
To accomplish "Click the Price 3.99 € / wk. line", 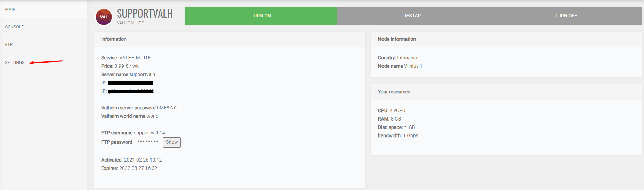I will [120, 66].
